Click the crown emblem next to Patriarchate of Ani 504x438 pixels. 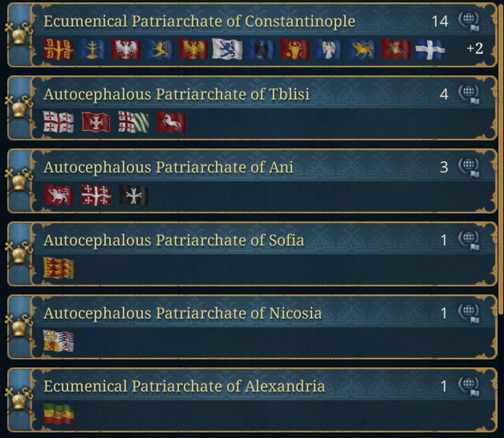[19, 181]
